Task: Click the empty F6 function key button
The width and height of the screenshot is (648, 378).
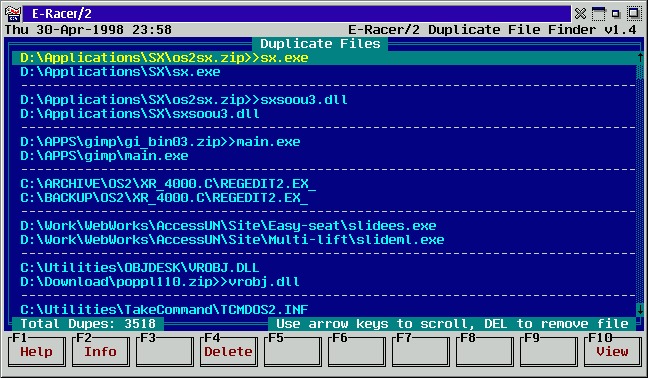Action: (x=357, y=351)
